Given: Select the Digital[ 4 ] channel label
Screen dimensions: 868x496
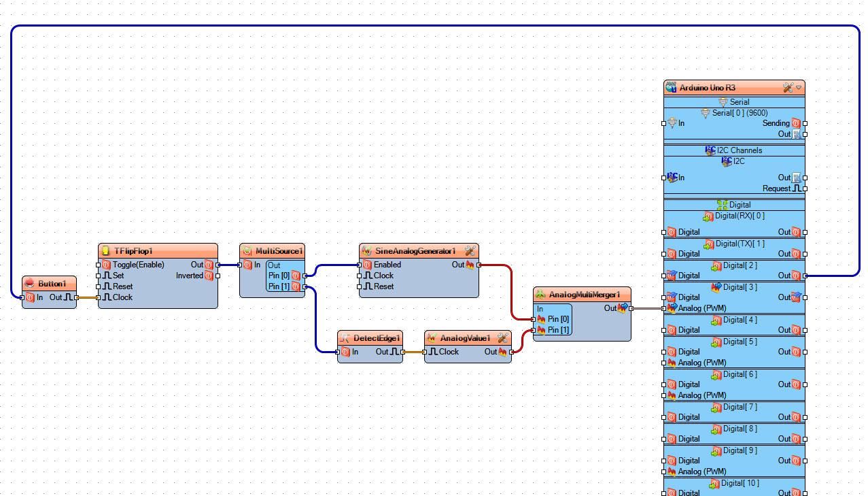Looking at the screenshot, I should click(740, 319).
